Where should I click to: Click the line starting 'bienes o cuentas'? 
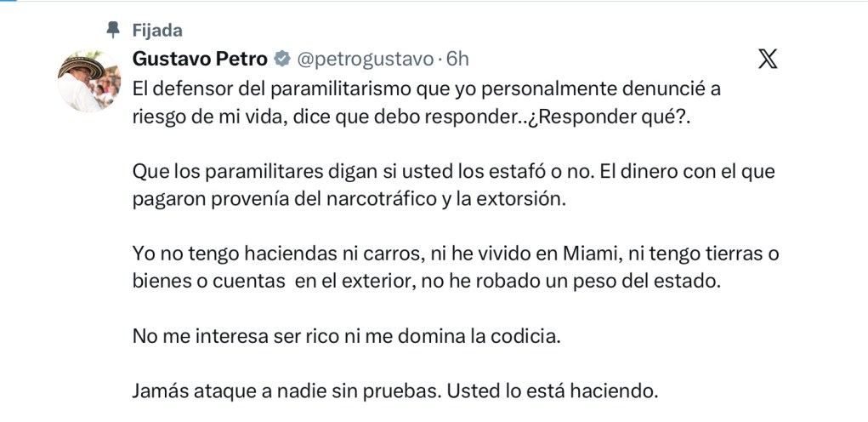point(426,282)
